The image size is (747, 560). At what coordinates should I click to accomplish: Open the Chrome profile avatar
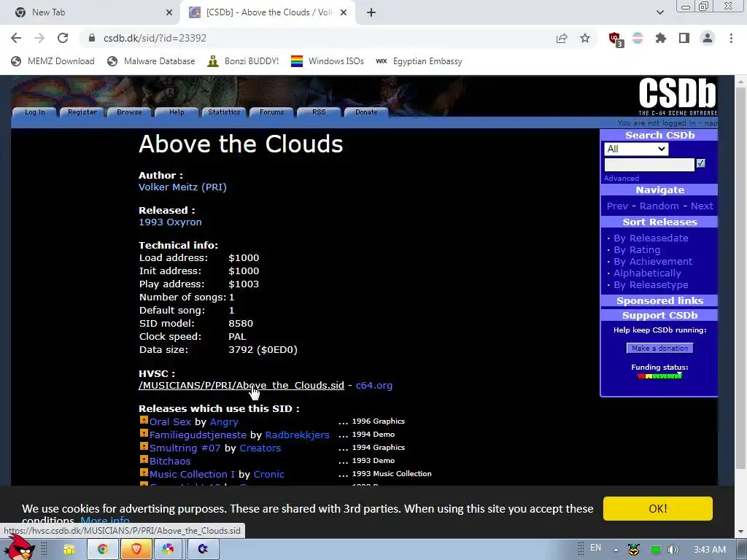pyautogui.click(x=708, y=38)
